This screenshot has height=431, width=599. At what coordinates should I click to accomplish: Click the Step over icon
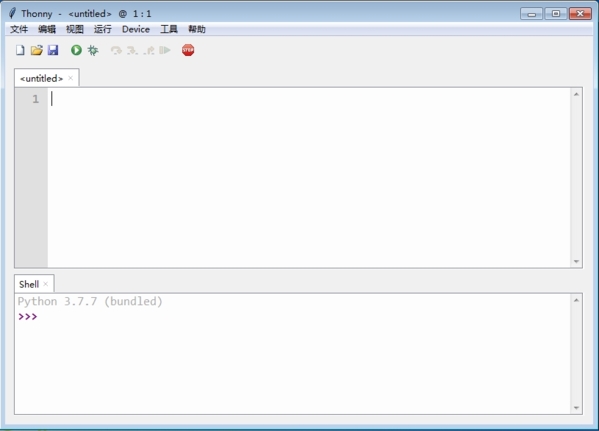116,50
